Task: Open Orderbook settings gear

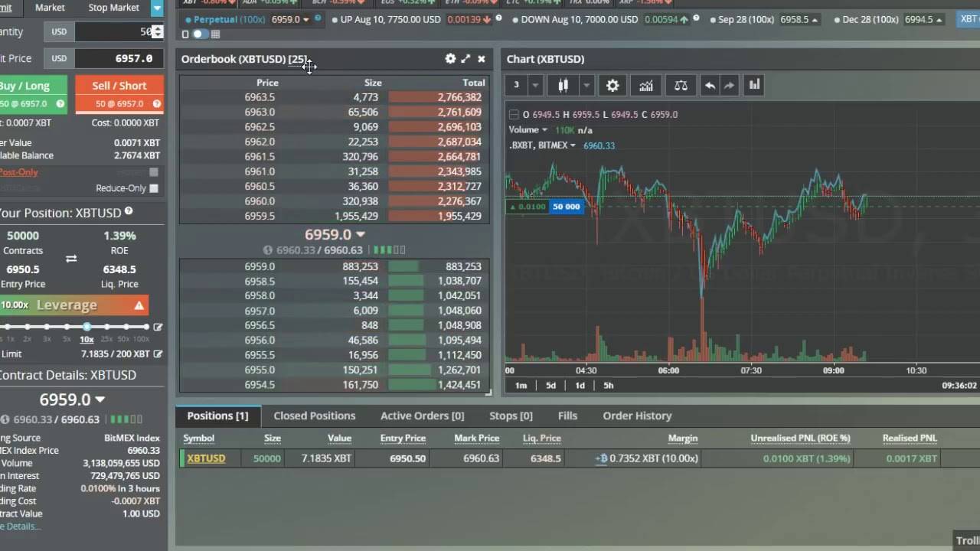Action: click(x=450, y=59)
